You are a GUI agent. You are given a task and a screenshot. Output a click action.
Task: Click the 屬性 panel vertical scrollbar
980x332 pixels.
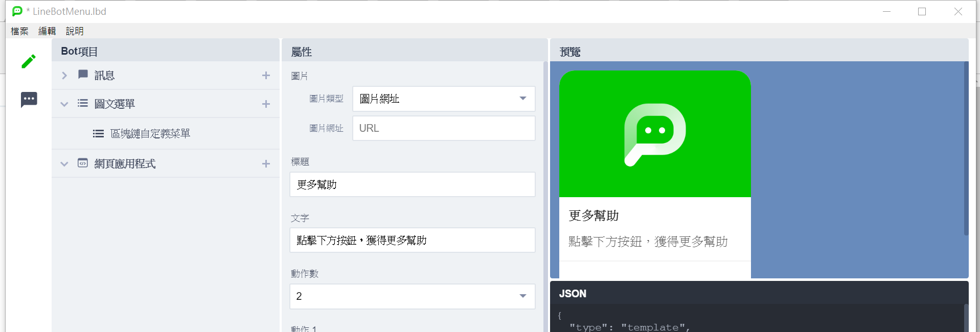545,197
